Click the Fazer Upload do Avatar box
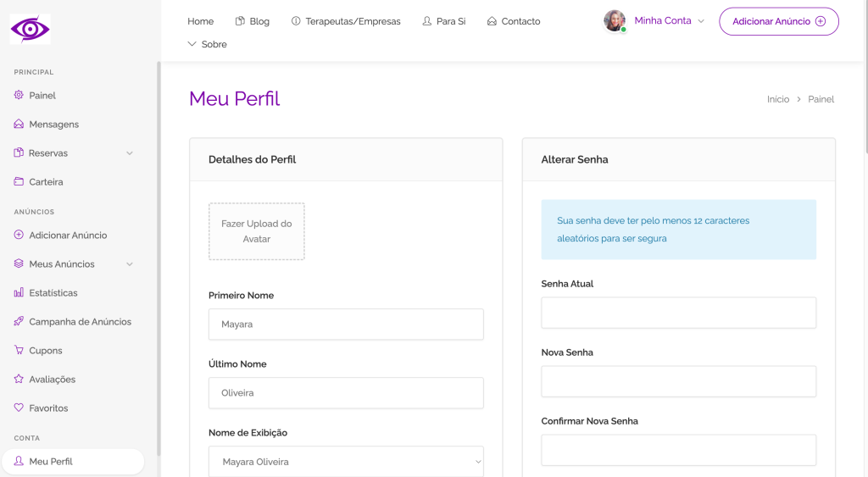The image size is (868, 477). [x=257, y=231]
